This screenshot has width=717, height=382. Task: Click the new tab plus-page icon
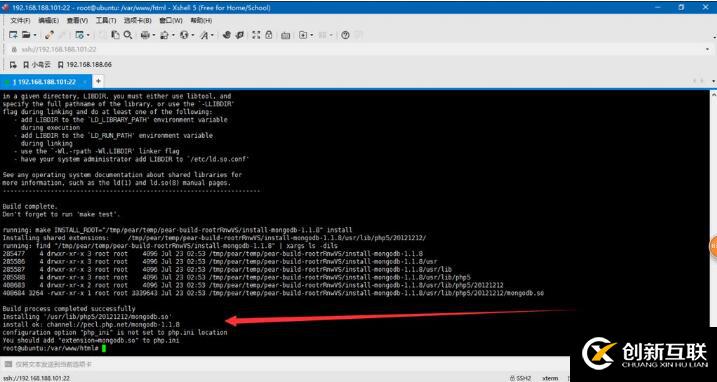303,35
